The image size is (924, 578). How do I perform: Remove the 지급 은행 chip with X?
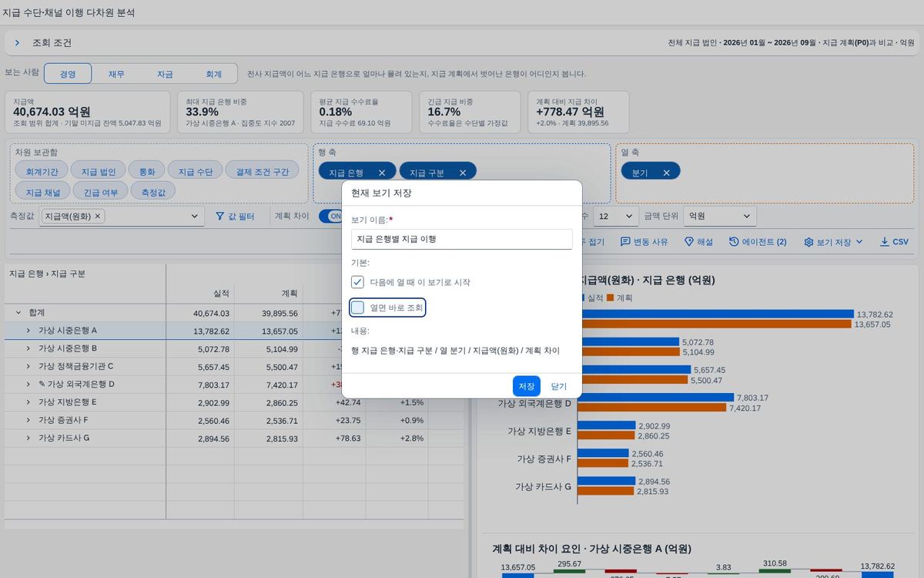382,173
